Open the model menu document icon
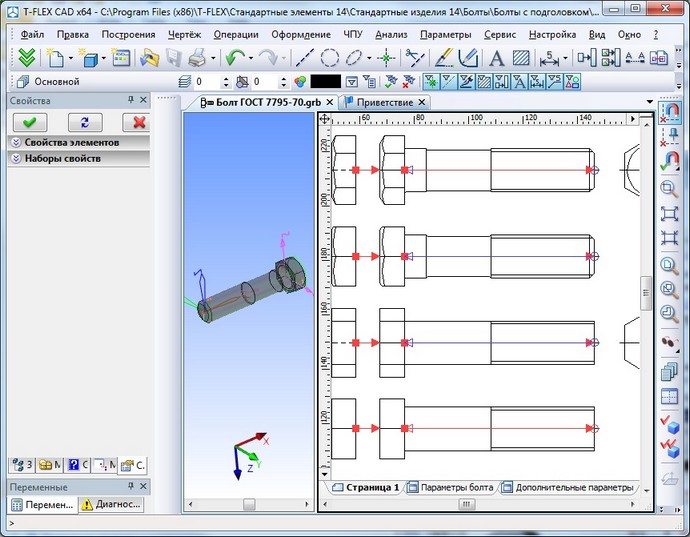Screen dimensions: 690x537 pyautogui.click(x=121, y=58)
